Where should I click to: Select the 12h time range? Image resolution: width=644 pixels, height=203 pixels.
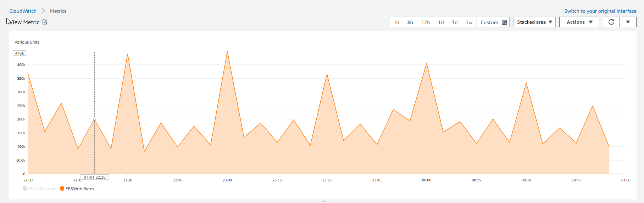coord(426,22)
